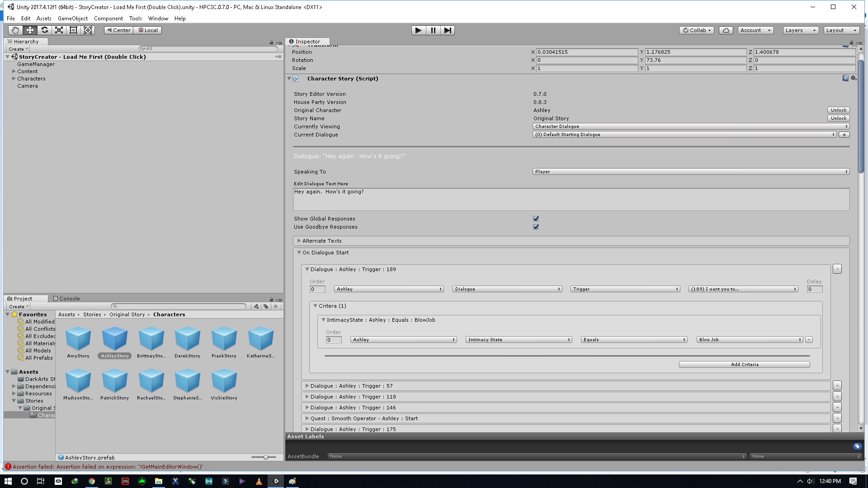Click the Delay input field
868x488 pixels.
tap(814, 289)
